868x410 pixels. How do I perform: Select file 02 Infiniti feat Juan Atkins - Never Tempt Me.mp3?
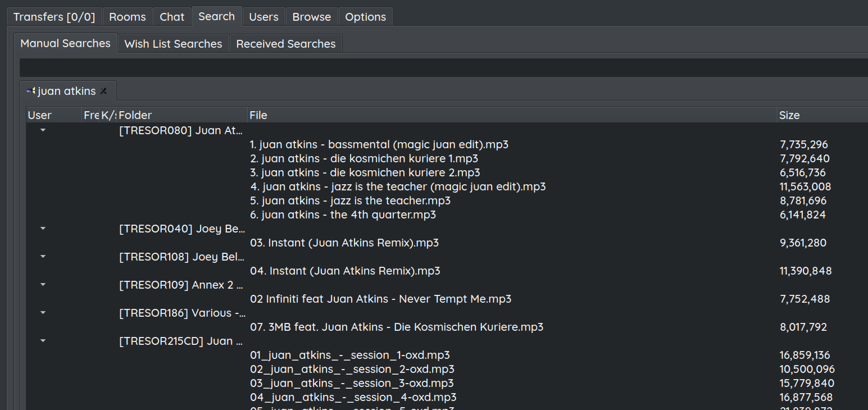tap(381, 299)
